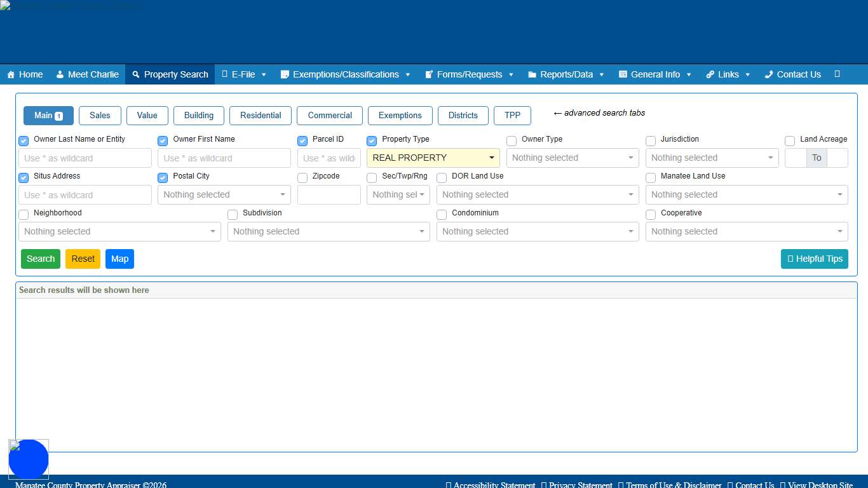Click the Contact Us phone icon

tap(768, 74)
